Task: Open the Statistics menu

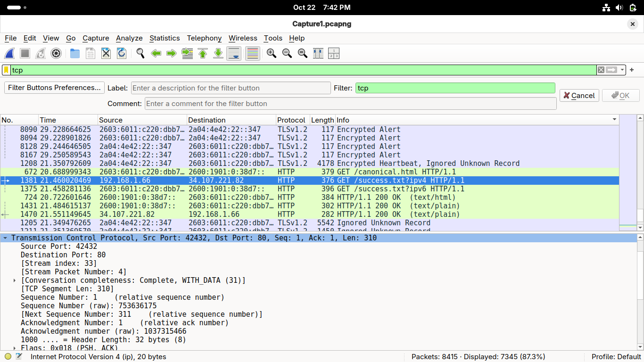Action: (165, 38)
